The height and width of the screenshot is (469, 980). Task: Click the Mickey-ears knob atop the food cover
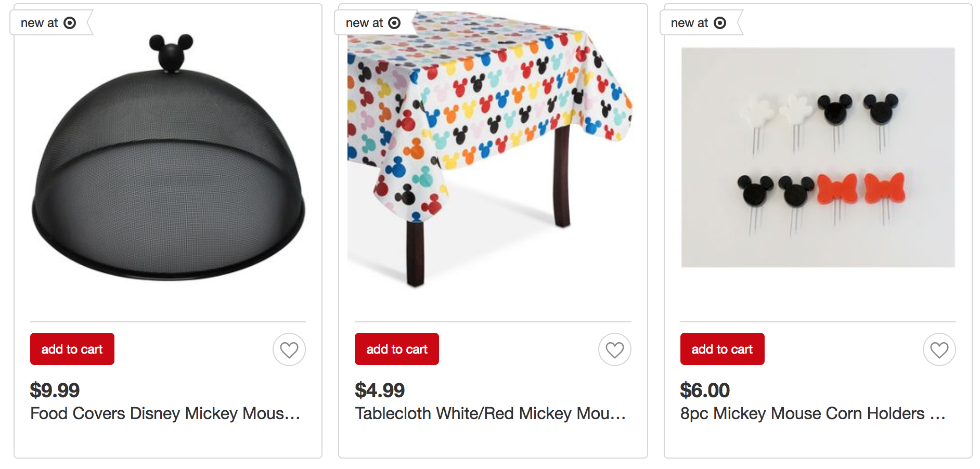point(171,51)
